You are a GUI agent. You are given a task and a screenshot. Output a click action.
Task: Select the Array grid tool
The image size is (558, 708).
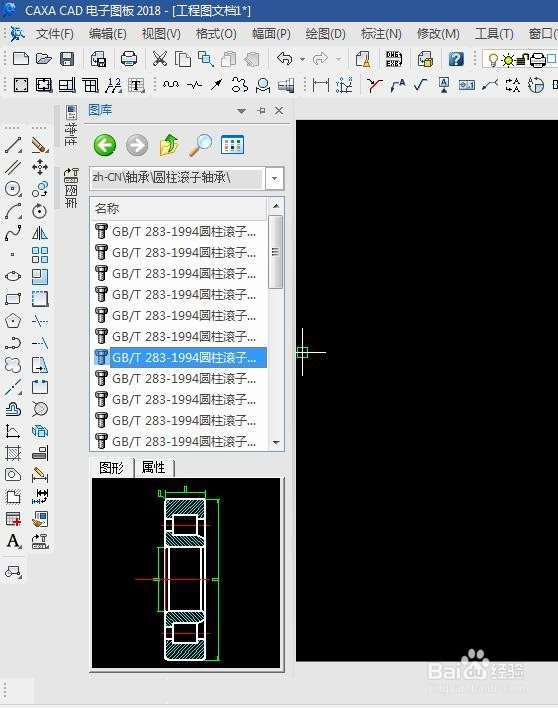pyautogui.click(x=40, y=255)
